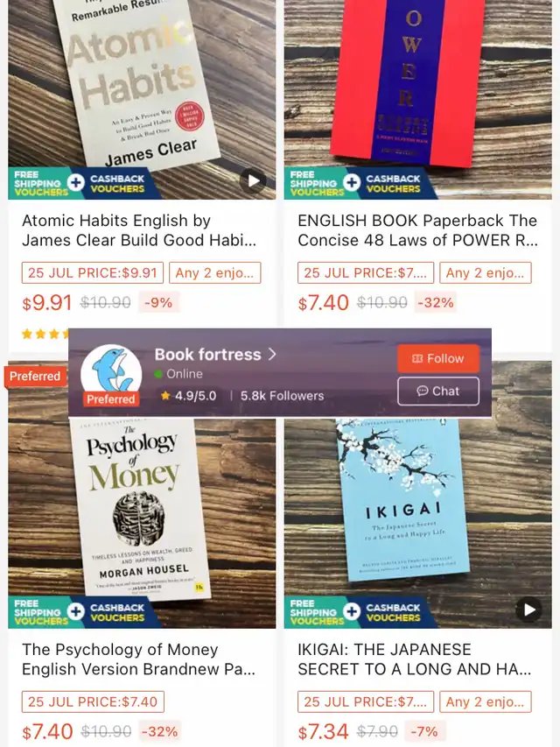Screen dimensions: 560x747
Task: Open The Psychology of Money product title
Action: (138, 659)
